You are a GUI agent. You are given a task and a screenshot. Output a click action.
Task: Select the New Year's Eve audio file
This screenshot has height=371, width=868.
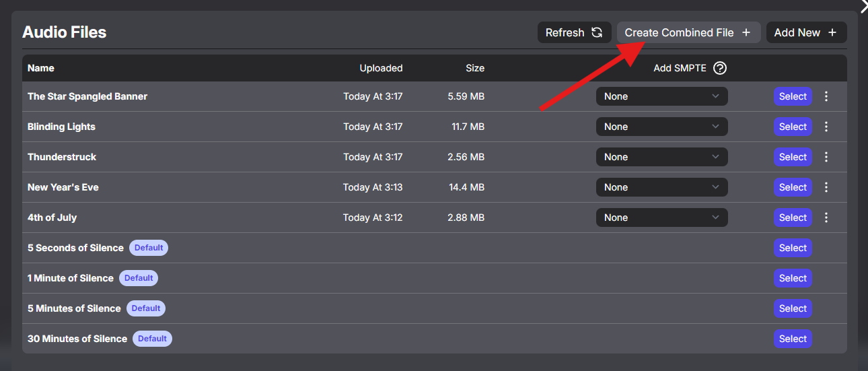click(x=793, y=187)
